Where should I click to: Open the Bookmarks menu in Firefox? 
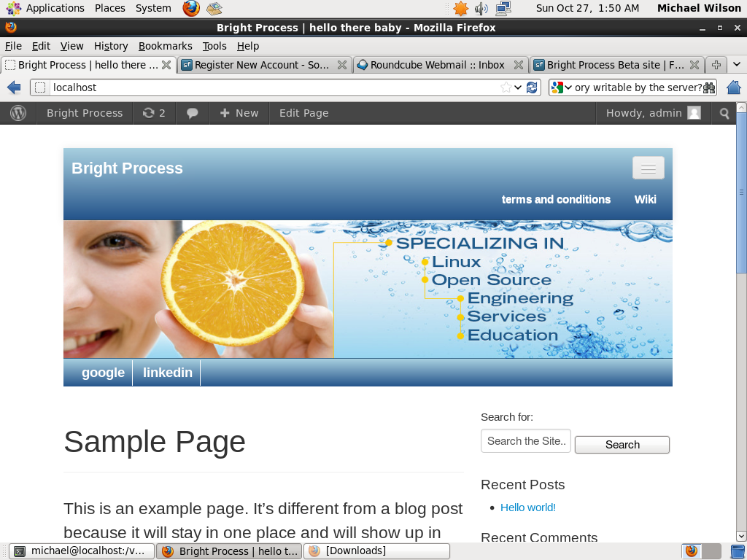click(165, 46)
